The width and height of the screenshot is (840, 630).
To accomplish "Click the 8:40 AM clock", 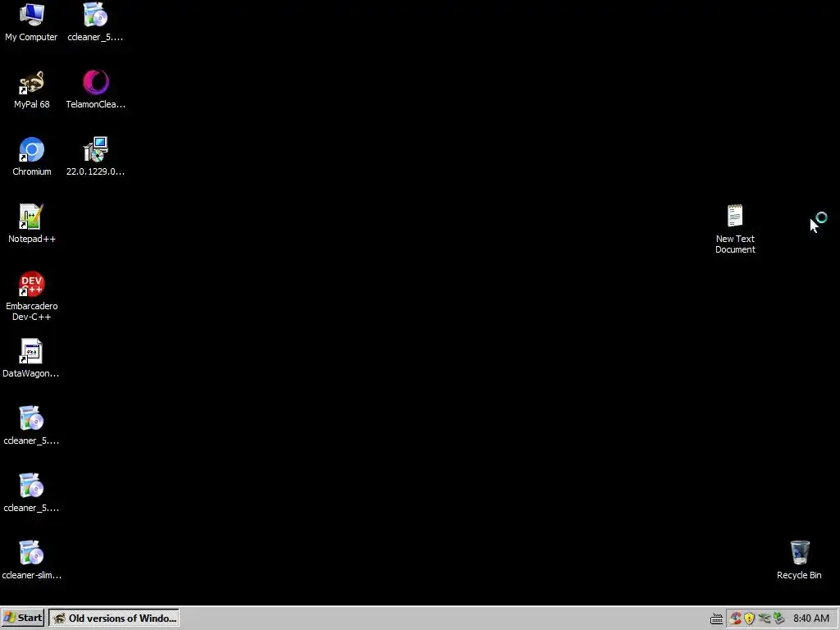I will 811,619.
